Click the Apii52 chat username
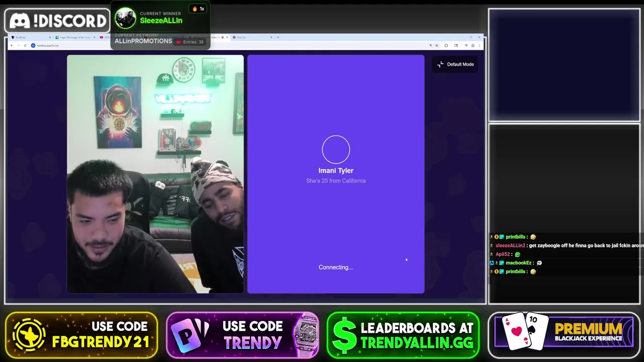The height and width of the screenshot is (362, 644). [x=503, y=254]
